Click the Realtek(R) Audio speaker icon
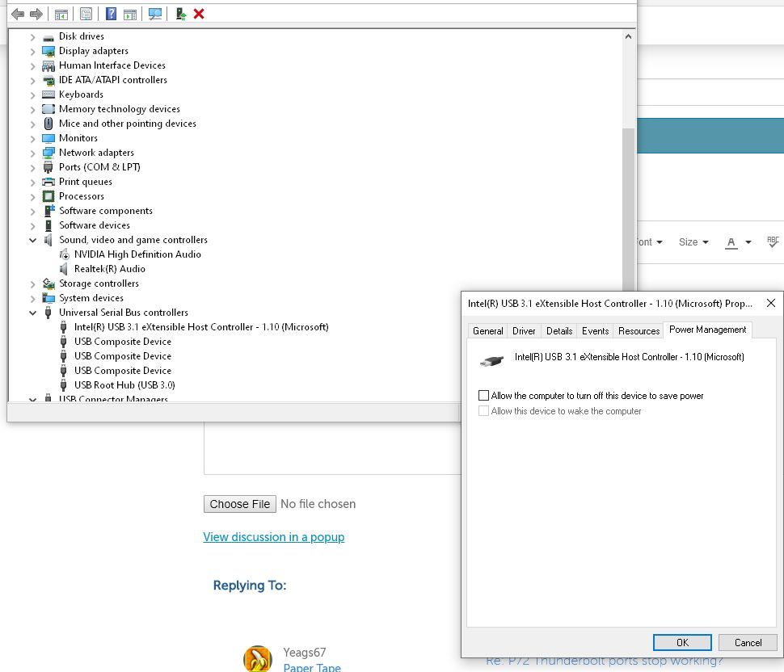 click(x=64, y=269)
